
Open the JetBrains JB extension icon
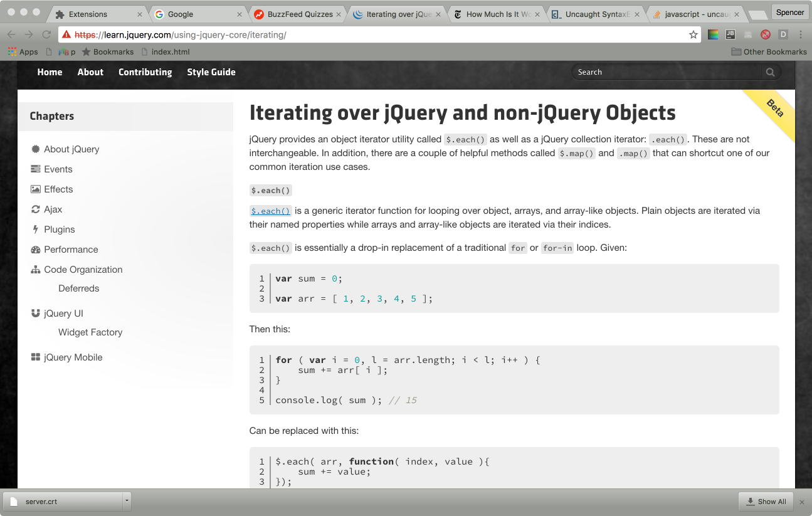click(x=730, y=34)
